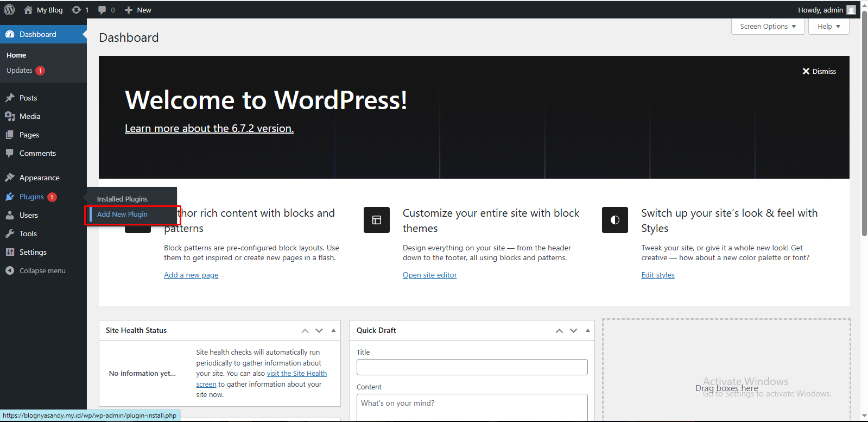Click the Appearance paintbrush icon

pos(10,178)
